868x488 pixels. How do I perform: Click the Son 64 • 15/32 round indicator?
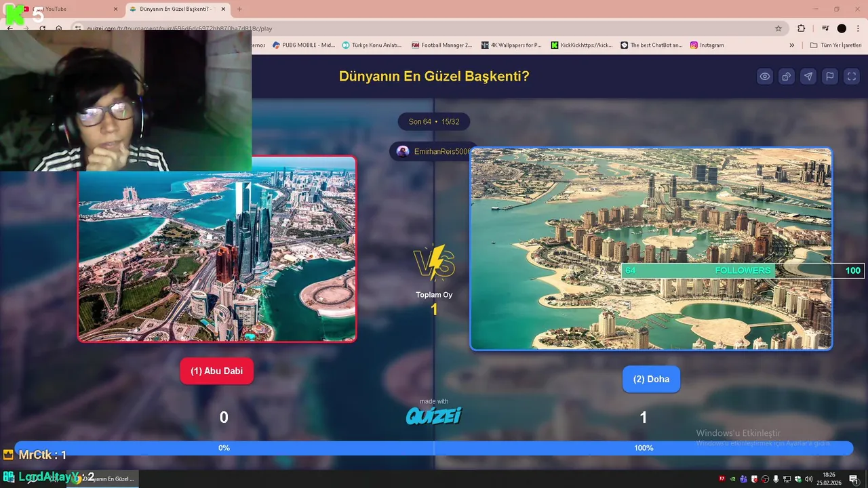(434, 122)
